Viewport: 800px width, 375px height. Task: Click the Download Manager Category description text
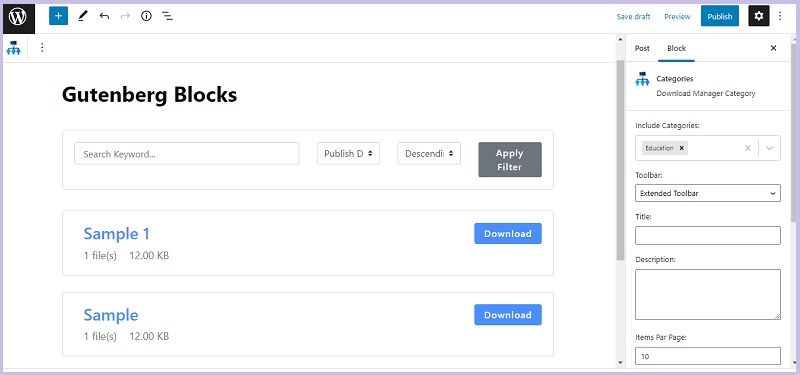(706, 93)
